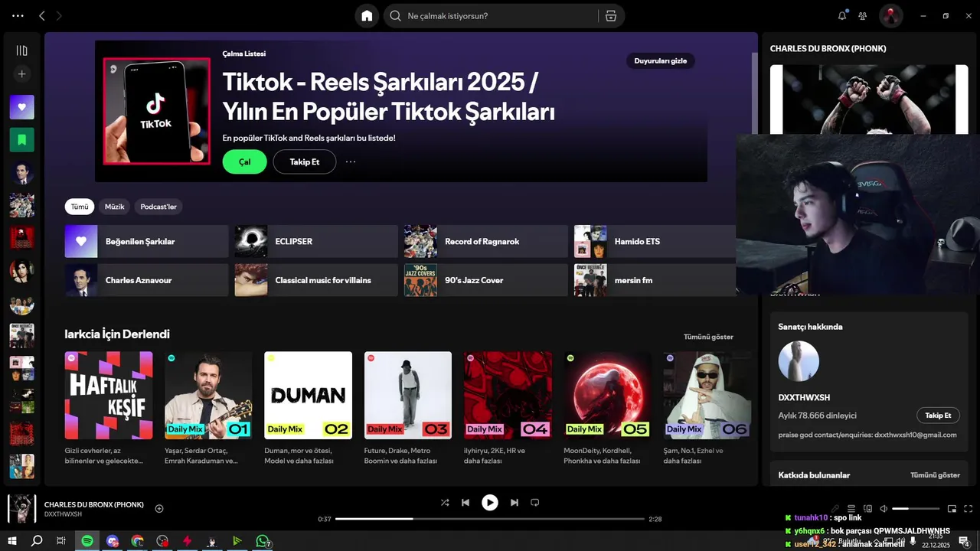Skip to the previous track
The height and width of the screenshot is (551, 980).
tap(465, 503)
